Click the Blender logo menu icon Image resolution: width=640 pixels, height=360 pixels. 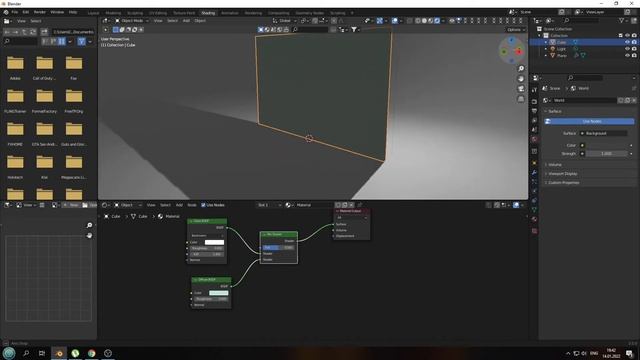tap(6, 12)
